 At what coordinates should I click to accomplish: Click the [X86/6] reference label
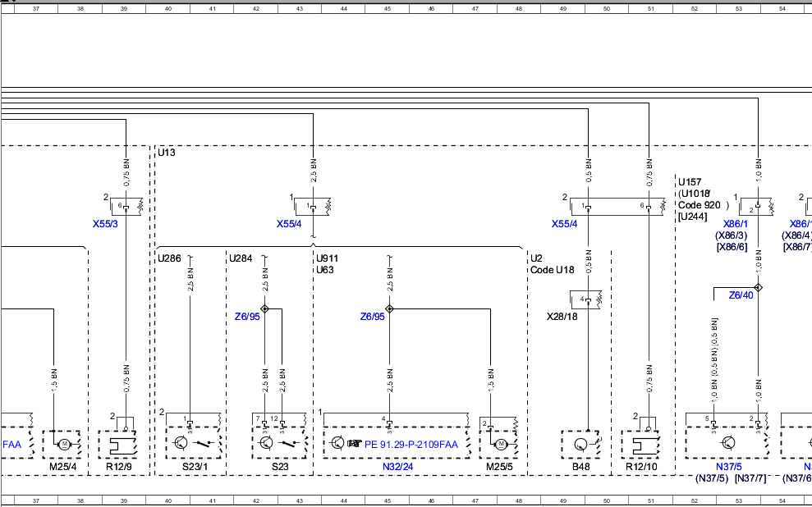tap(732, 247)
